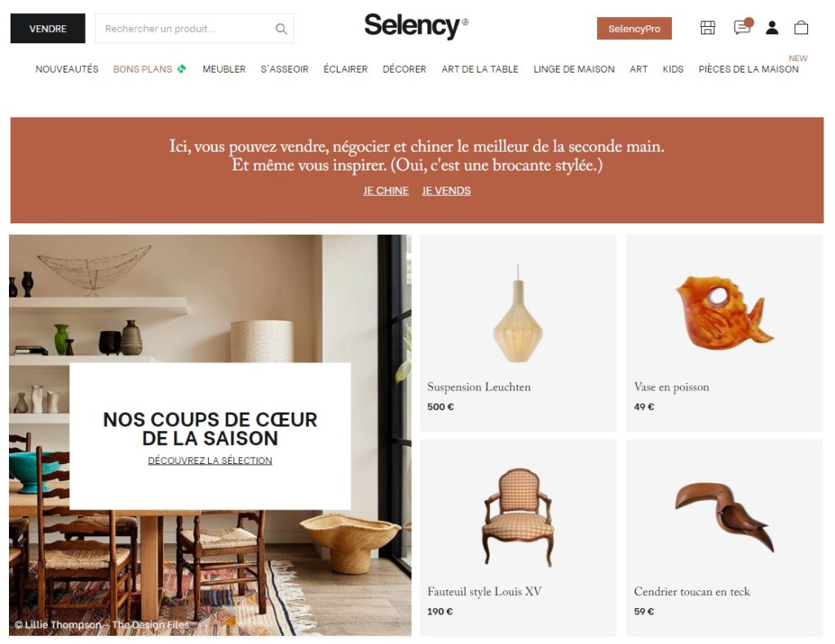This screenshot has width=835, height=644.
Task: Open the Cendrier toucan en teck product
Action: pyautogui.click(x=724, y=538)
